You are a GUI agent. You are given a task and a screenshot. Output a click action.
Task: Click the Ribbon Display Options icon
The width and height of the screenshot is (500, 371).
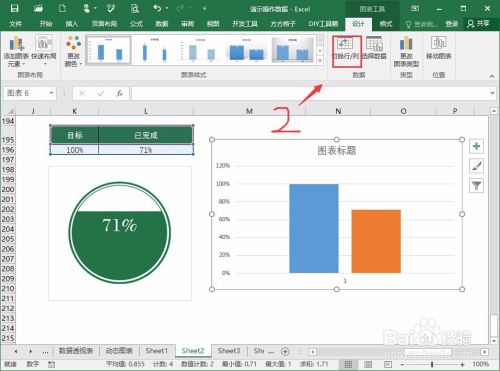click(x=415, y=8)
